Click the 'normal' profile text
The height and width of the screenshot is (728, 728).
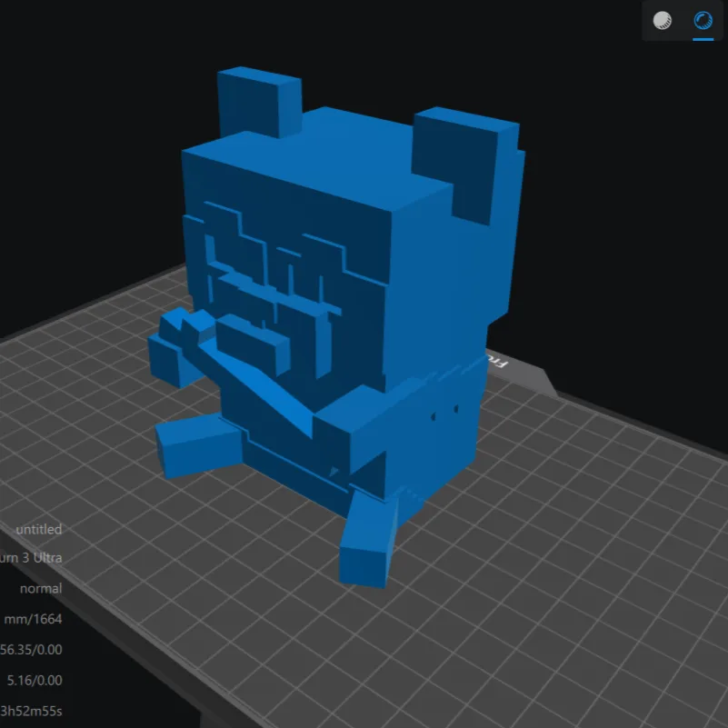tap(41, 589)
